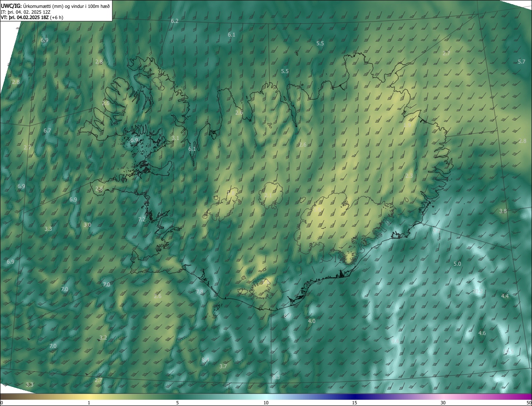
Task: Click the 3.8 value label on the map
Action: click(x=503, y=211)
